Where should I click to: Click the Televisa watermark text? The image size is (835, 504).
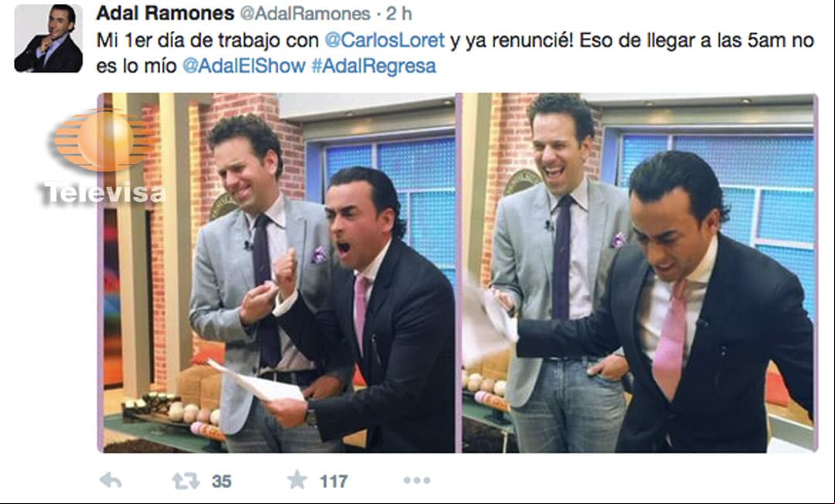tap(104, 193)
